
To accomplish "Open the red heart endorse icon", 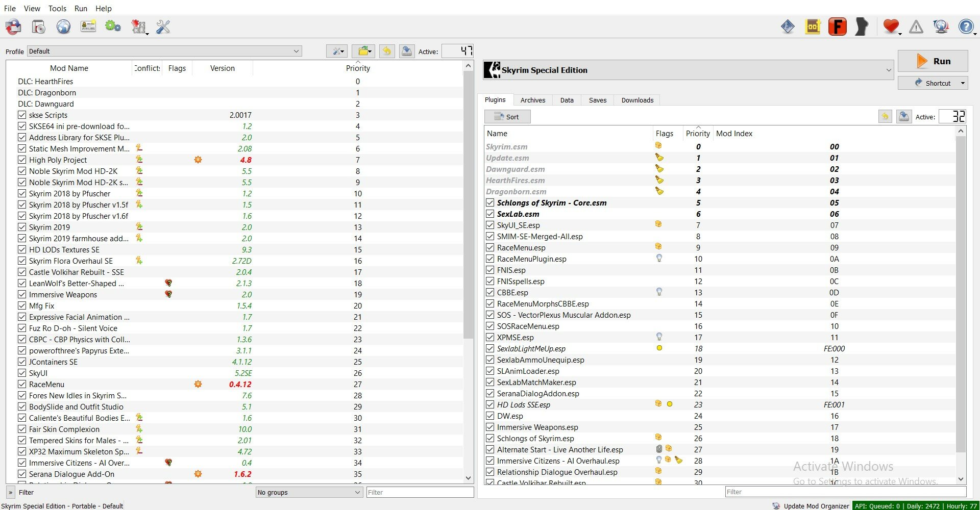I will click(891, 27).
